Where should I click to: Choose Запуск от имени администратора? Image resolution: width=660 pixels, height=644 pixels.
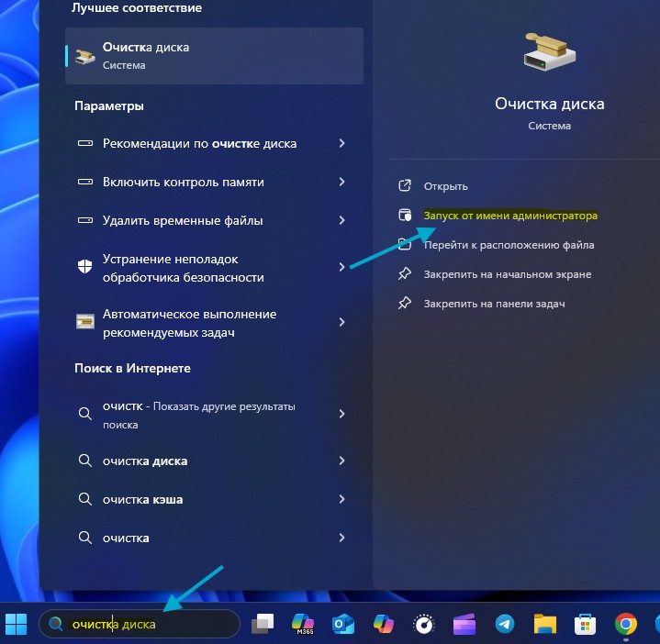click(x=510, y=216)
